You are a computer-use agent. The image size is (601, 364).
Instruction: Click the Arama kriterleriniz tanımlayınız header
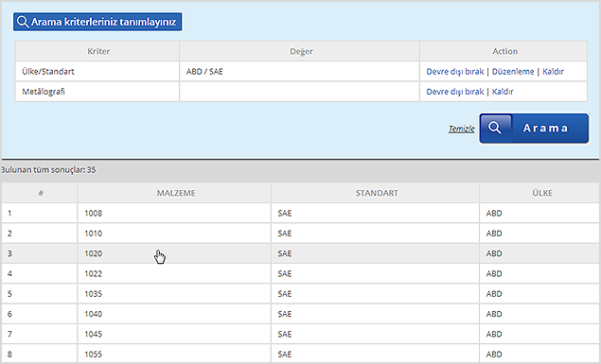(97, 22)
